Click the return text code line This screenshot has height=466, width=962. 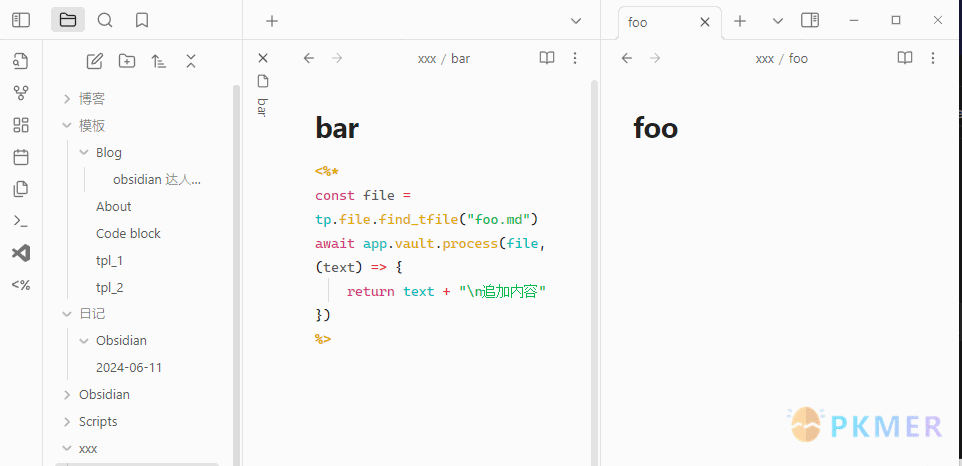coord(446,291)
